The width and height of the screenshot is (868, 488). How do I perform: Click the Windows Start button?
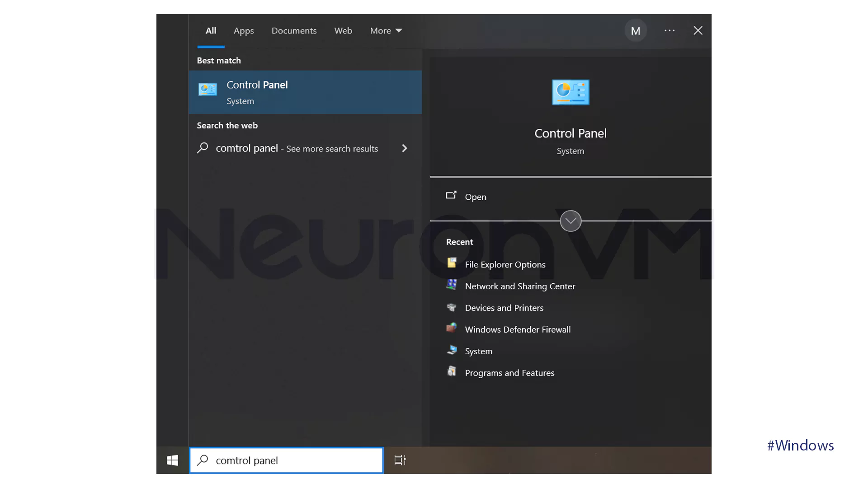point(172,460)
